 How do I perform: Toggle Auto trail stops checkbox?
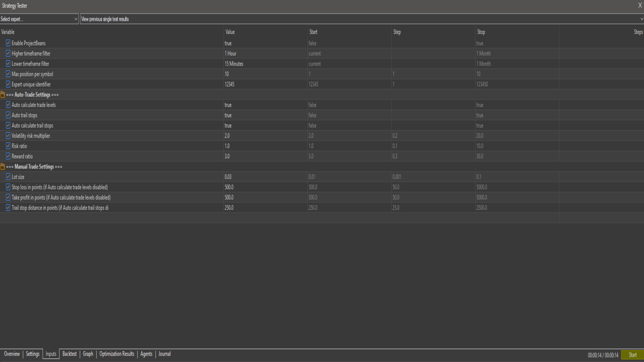[x=8, y=115]
